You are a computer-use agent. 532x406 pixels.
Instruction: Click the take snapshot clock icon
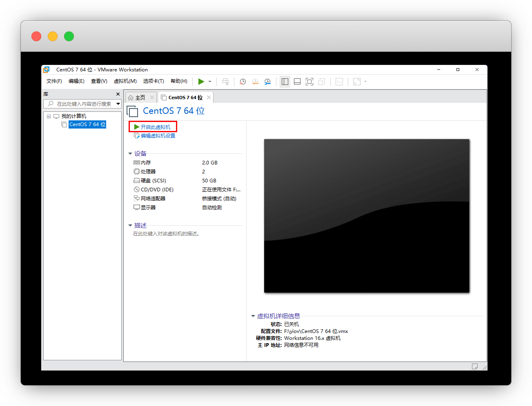pos(243,82)
